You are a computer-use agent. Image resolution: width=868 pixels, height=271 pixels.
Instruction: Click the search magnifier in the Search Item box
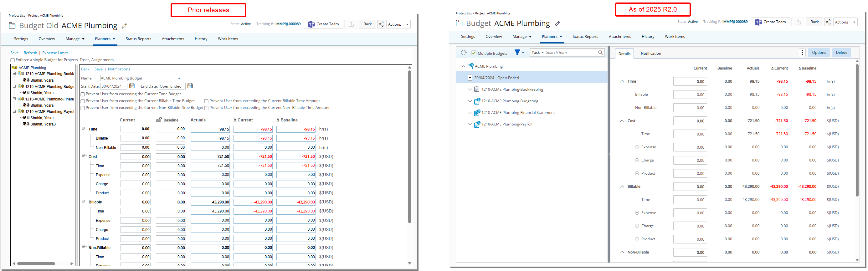tap(600, 53)
